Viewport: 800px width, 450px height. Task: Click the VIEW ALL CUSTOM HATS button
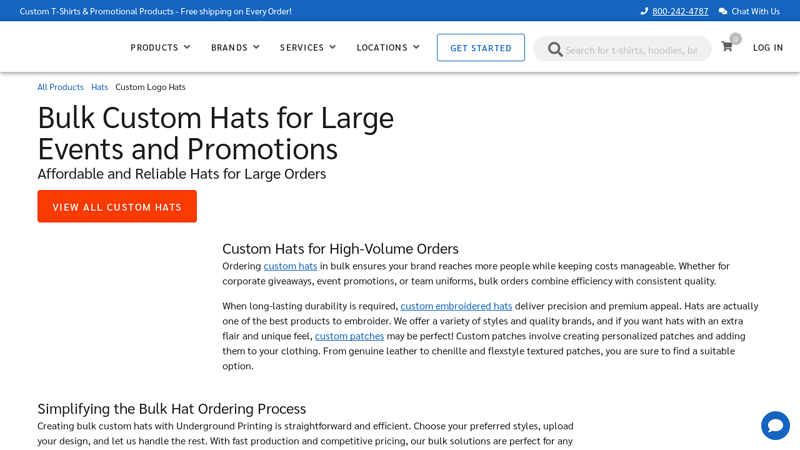pyautogui.click(x=117, y=206)
